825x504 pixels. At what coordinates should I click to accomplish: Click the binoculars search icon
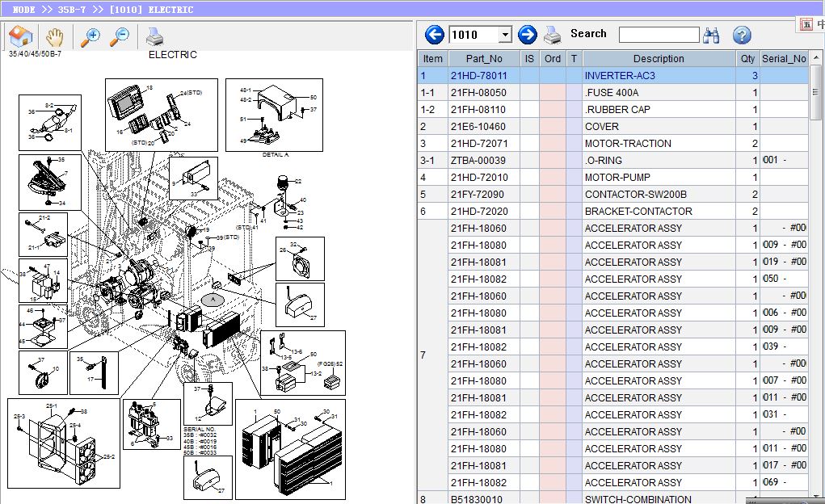point(712,35)
